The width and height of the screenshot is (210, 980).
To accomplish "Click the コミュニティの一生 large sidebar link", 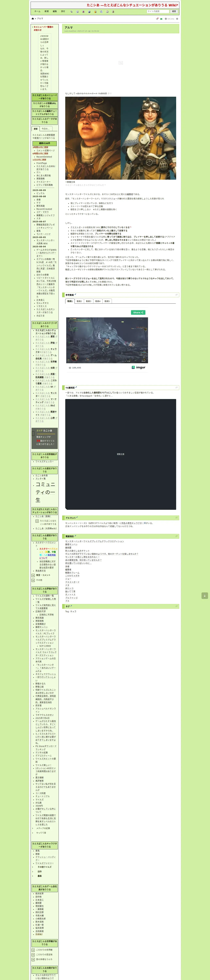I will [x=45, y=492].
